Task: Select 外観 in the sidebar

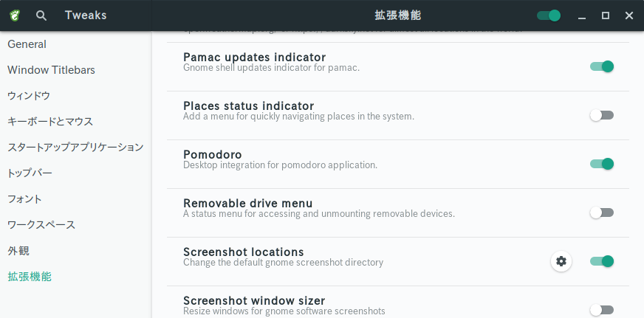Action: (x=76, y=251)
